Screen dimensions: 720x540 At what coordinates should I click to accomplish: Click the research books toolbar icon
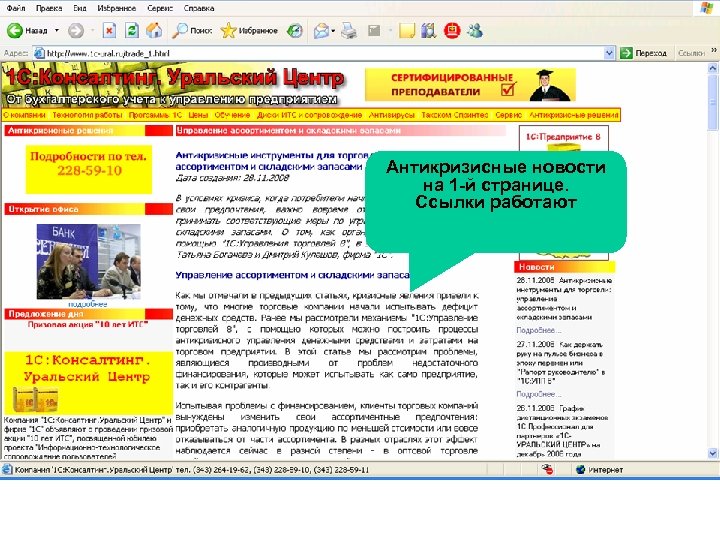(x=428, y=31)
